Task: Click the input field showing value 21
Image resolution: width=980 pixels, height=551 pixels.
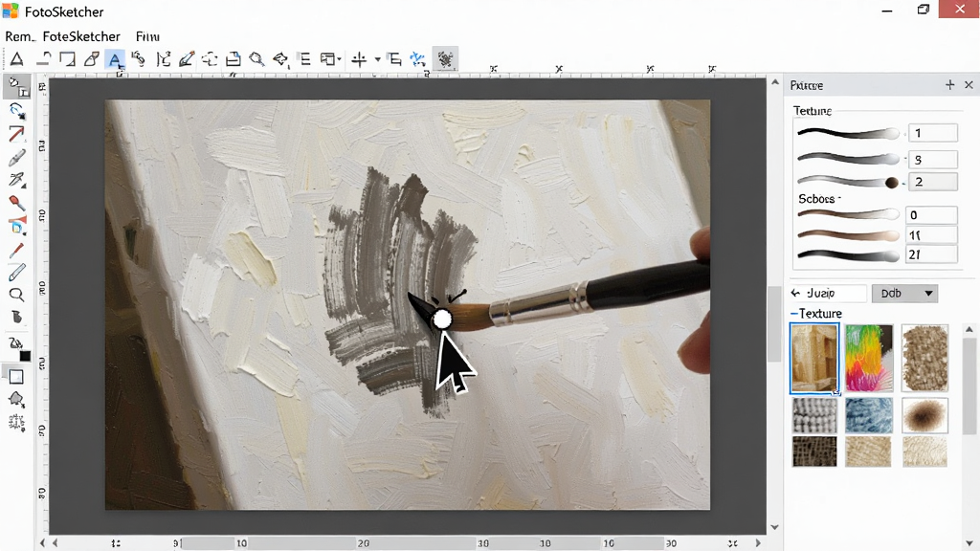Action: pyautogui.click(x=931, y=254)
